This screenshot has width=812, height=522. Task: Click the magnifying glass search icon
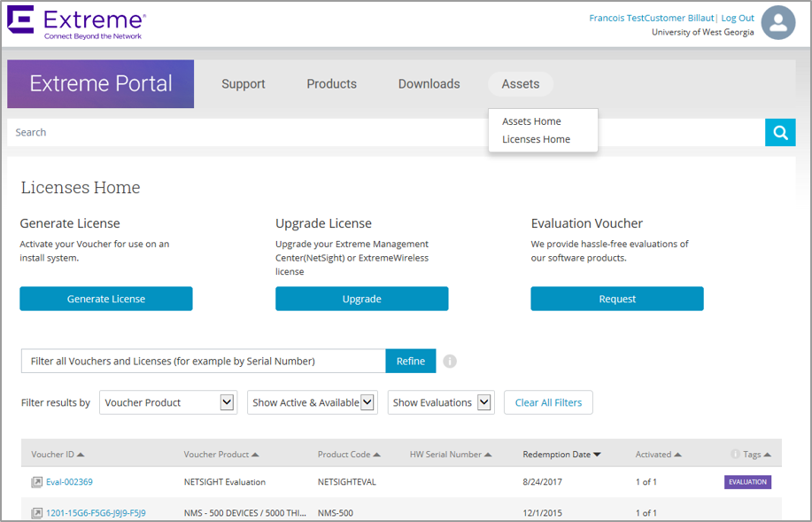pyautogui.click(x=780, y=132)
